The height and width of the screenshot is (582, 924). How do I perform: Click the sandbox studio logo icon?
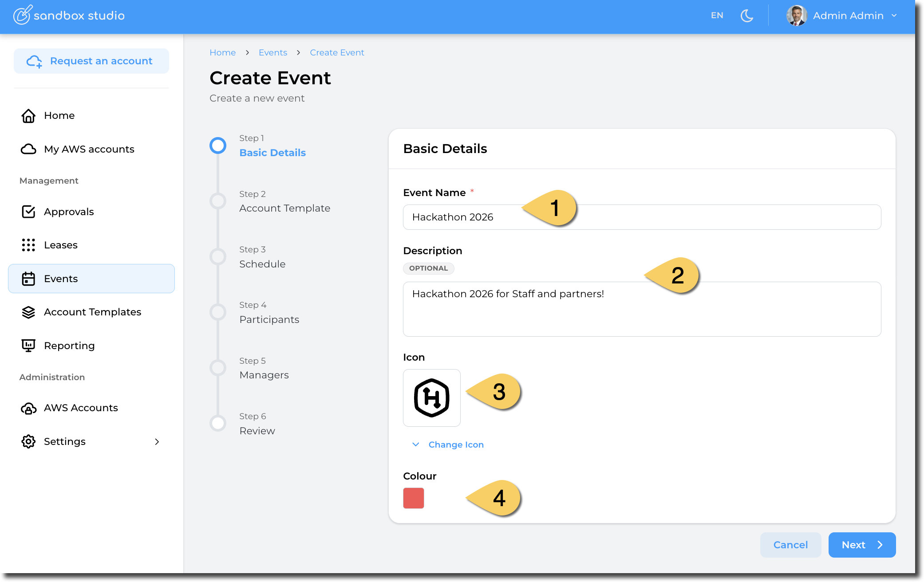coord(22,15)
